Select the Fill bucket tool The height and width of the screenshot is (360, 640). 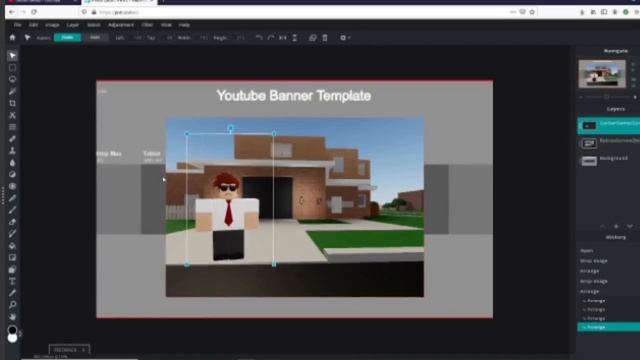pos(12,246)
